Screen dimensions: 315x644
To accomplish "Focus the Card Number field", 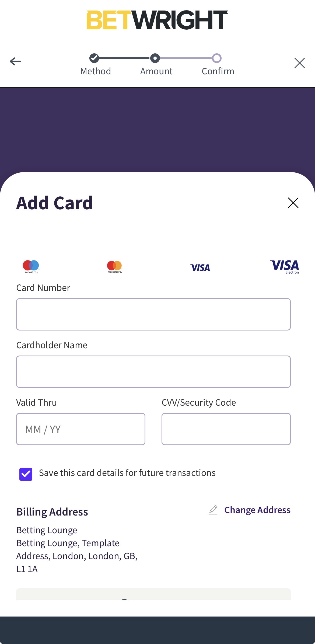I will [x=153, y=314].
